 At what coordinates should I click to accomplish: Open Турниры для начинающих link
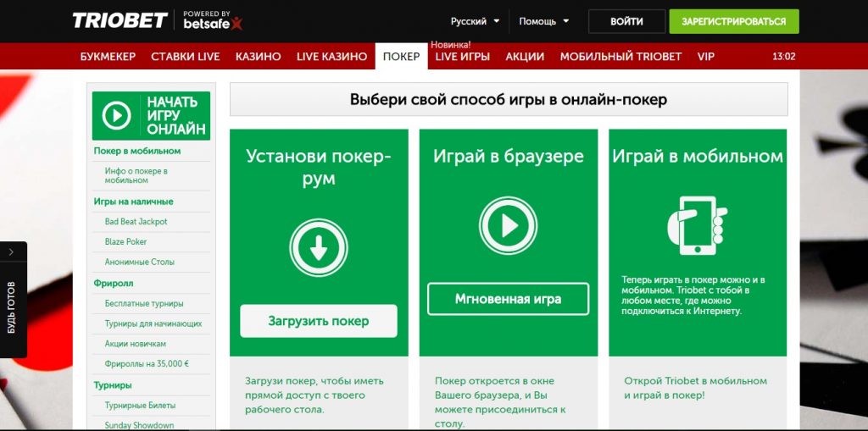tap(153, 323)
